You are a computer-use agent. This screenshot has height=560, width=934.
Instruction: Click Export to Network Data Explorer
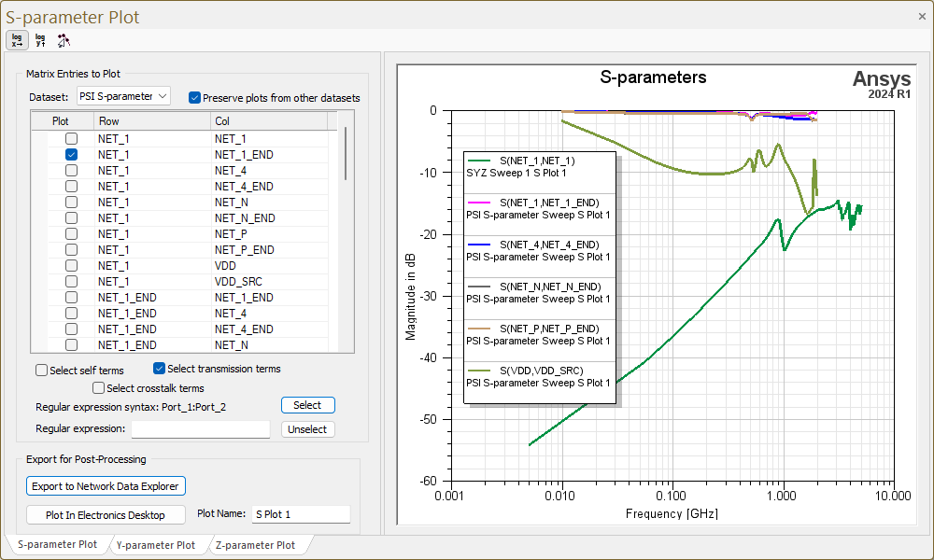click(x=106, y=485)
